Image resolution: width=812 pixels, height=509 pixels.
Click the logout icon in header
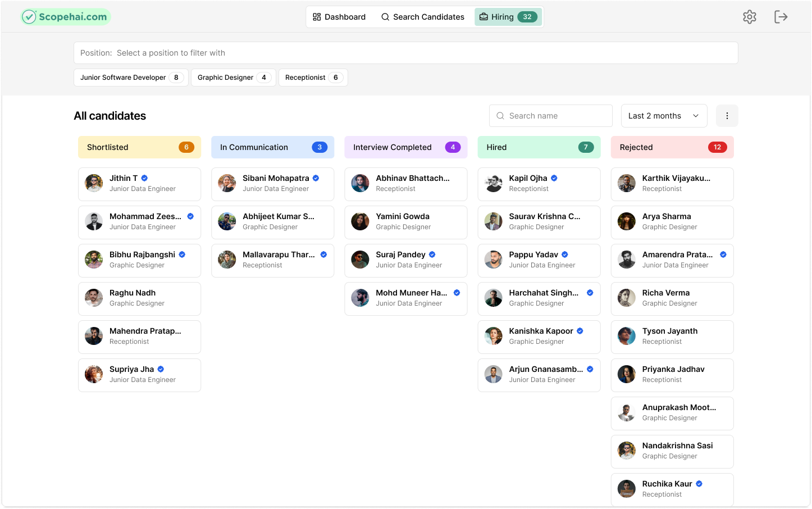pos(781,17)
